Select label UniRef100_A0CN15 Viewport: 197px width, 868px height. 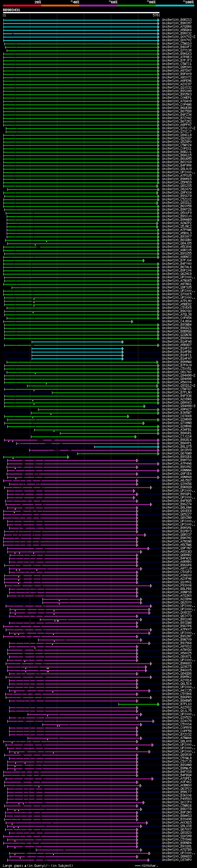pyautogui.click(x=177, y=822)
